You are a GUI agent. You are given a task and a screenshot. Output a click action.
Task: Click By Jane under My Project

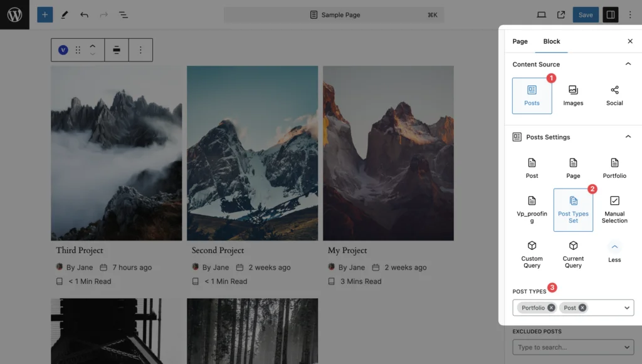(351, 267)
